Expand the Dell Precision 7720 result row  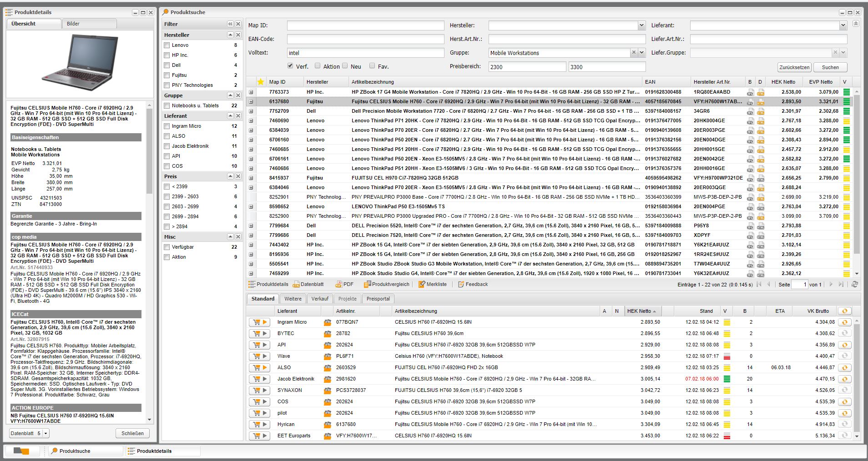pos(251,111)
